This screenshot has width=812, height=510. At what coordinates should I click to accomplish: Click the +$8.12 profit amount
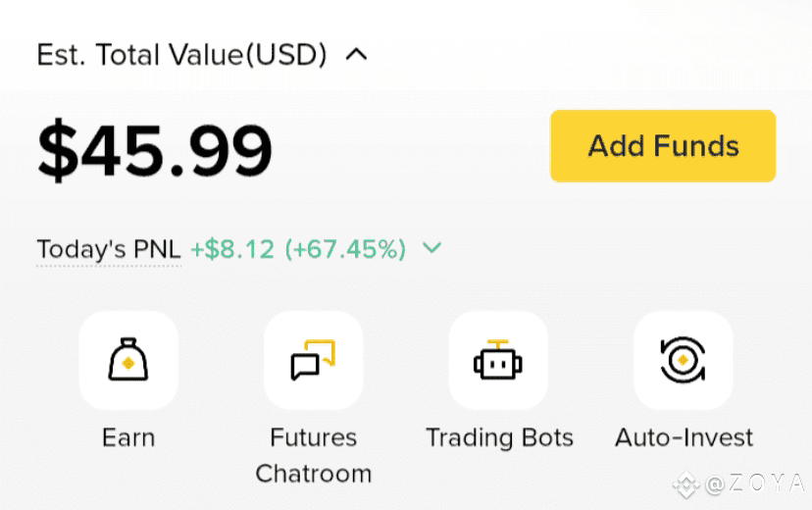point(232,249)
